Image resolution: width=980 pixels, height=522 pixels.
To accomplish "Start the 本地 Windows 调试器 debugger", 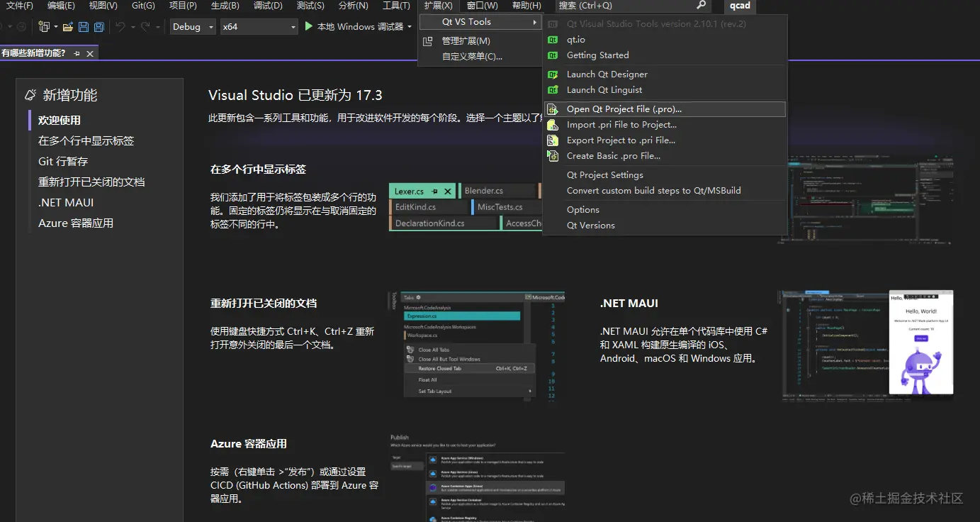I will click(354, 27).
